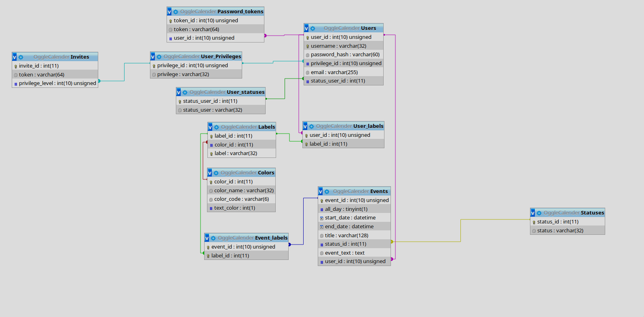The height and width of the screenshot is (317, 644).
Task: Click the hash icon next to privilege_level
Action: 16,84
